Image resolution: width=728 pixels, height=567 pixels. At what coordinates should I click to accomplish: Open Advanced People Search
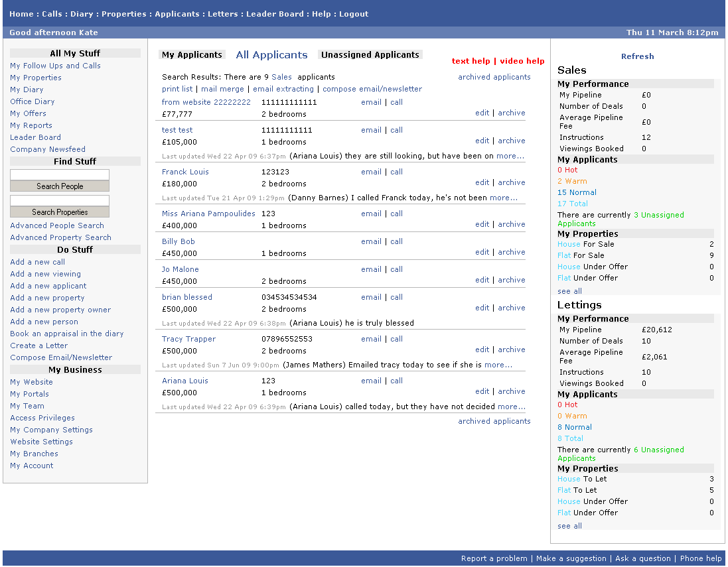tap(57, 225)
